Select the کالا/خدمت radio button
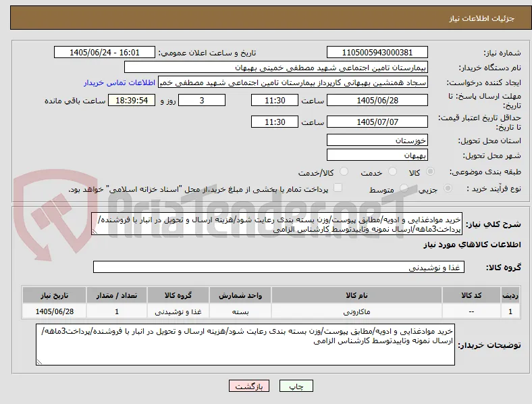The height and width of the screenshot is (404, 532). (x=344, y=172)
